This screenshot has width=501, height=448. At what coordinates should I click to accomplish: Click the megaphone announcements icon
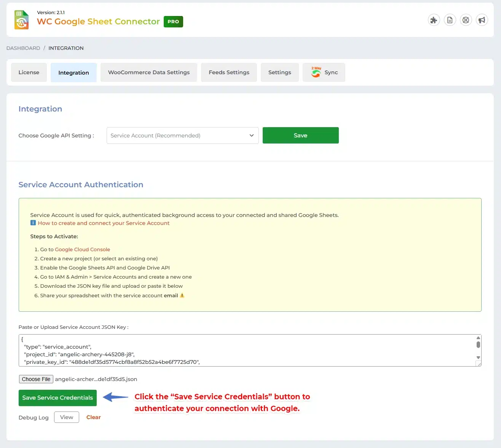pos(482,20)
